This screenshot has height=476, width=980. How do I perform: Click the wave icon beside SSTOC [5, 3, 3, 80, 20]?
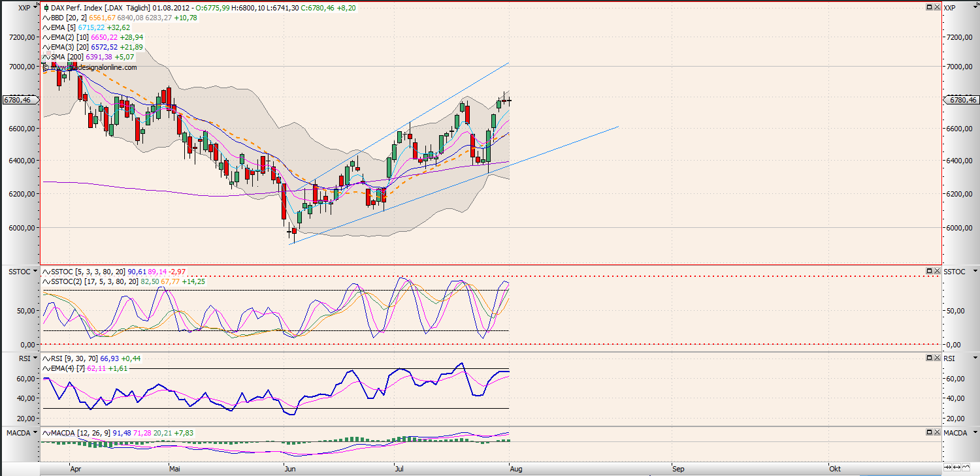45,271
